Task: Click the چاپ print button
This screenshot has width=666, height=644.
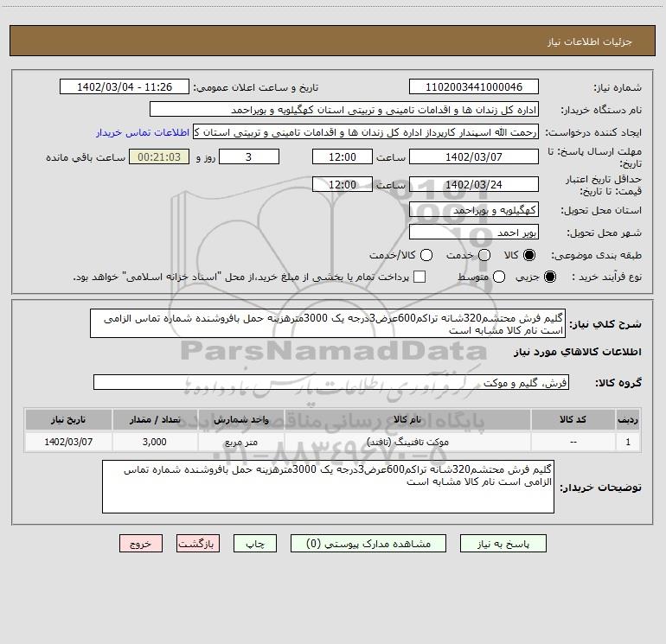Action: (x=255, y=544)
